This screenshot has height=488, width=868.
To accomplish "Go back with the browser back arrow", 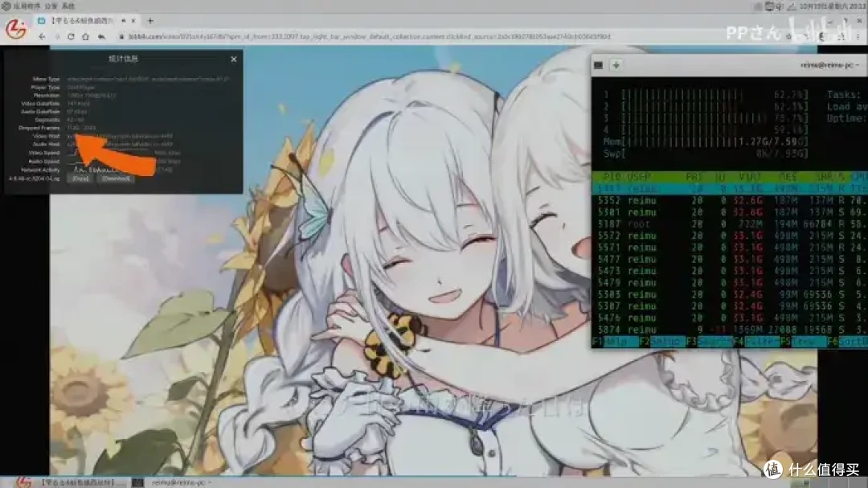I will tap(42, 36).
